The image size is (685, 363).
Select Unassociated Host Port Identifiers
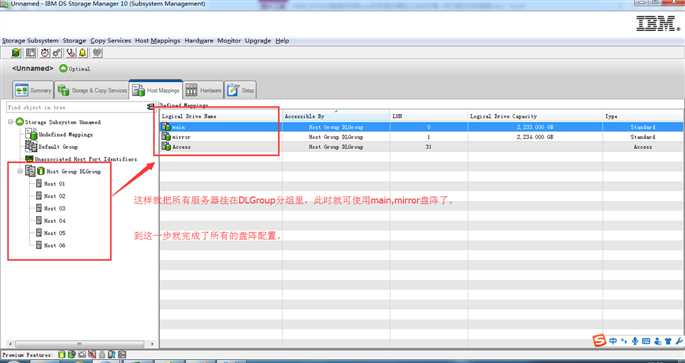[x=86, y=159]
